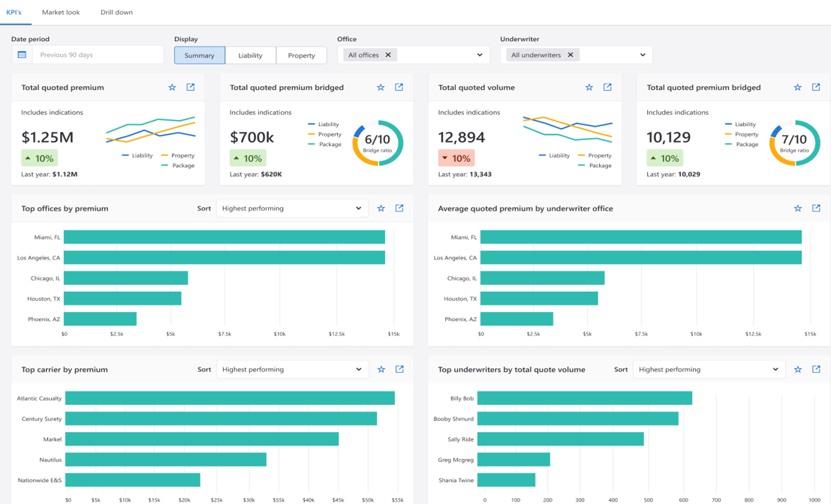The height and width of the screenshot is (504, 831).
Task: Switch to the Market look tab
Action: pos(61,13)
